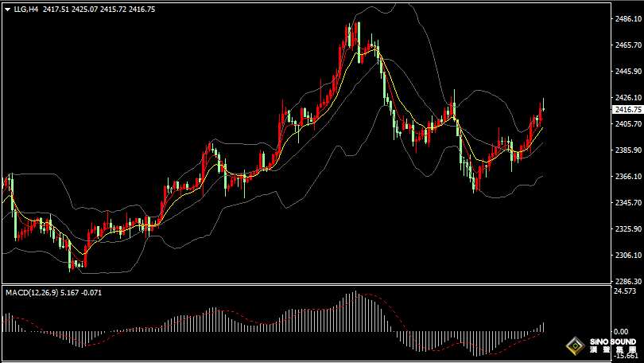Image resolution: width=644 pixels, height=363 pixels.
Task: Click the MACD(12,26,9) indicator label
Action: (x=30, y=292)
